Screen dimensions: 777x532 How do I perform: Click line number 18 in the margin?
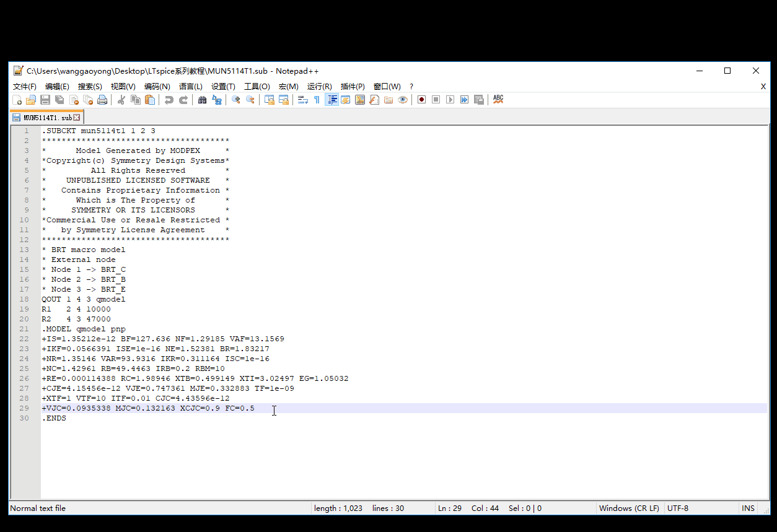pos(25,299)
